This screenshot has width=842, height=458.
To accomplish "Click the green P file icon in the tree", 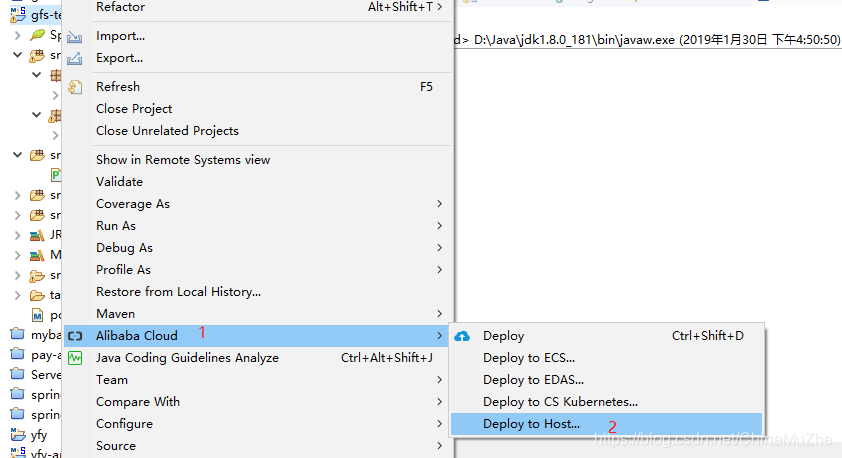I will [56, 175].
